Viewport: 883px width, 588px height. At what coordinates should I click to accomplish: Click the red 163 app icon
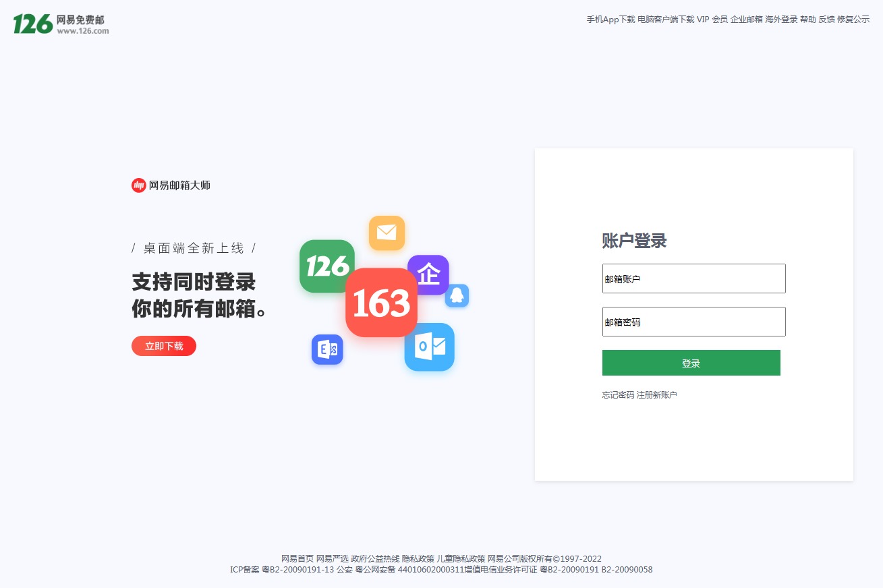tap(381, 303)
